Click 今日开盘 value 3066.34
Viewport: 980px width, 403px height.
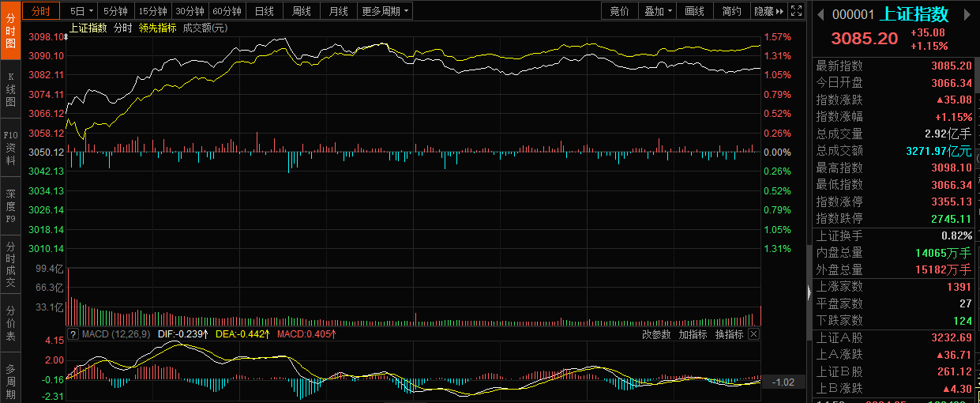coord(952,83)
